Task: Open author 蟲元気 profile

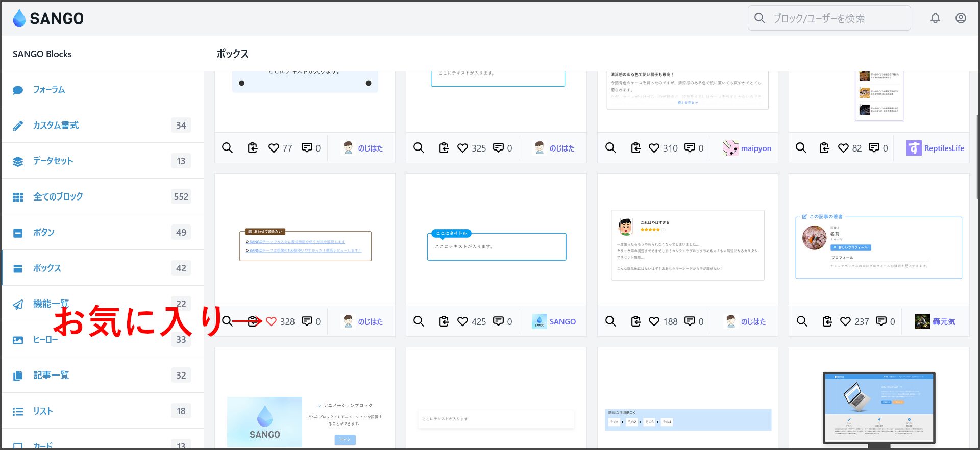Action: click(935, 321)
